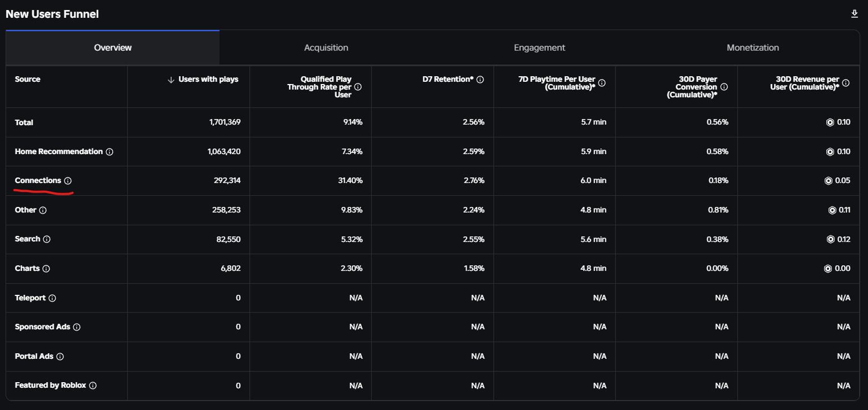Click info icon next to Home Recommendation
This screenshot has height=410, width=868.
pyautogui.click(x=109, y=152)
